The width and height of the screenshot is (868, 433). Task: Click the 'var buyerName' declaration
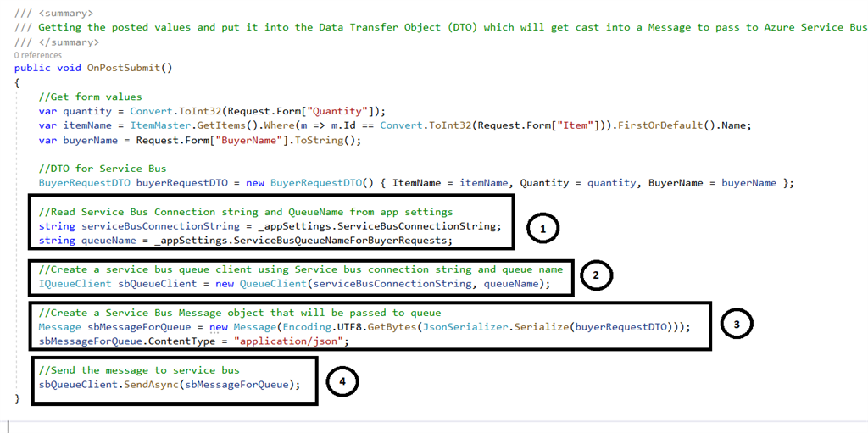[x=78, y=140]
